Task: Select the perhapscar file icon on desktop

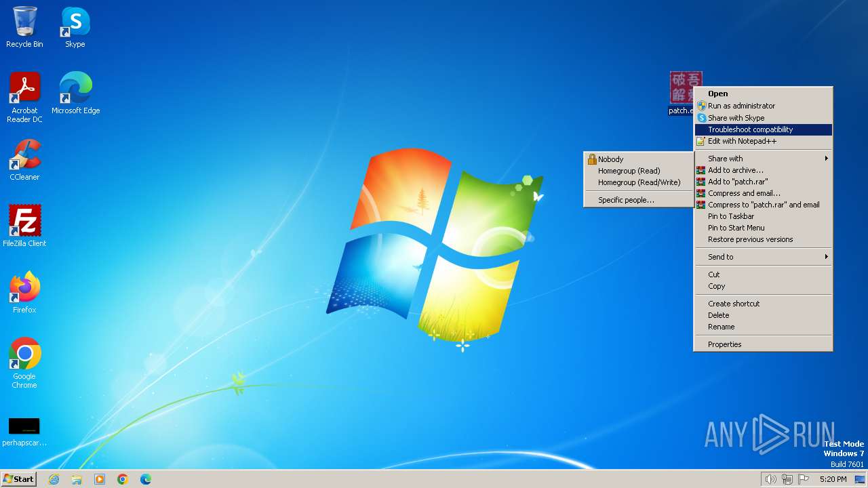Action: [x=24, y=432]
